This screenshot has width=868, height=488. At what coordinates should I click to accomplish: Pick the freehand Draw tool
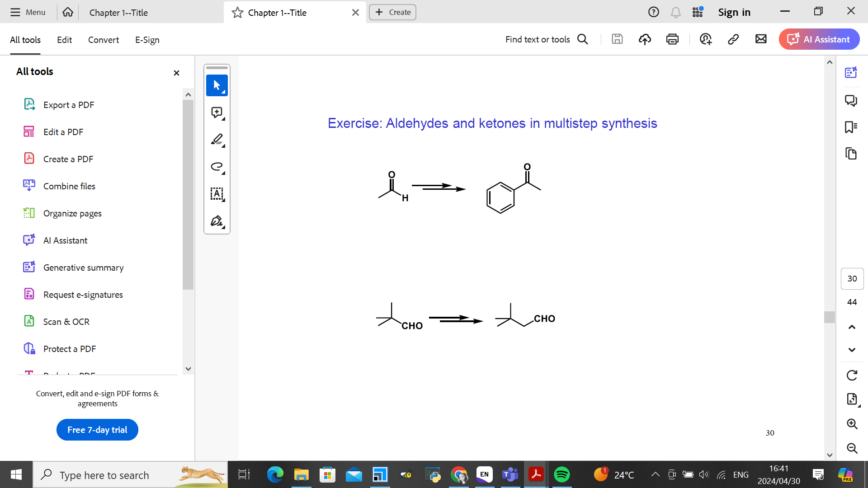(217, 167)
